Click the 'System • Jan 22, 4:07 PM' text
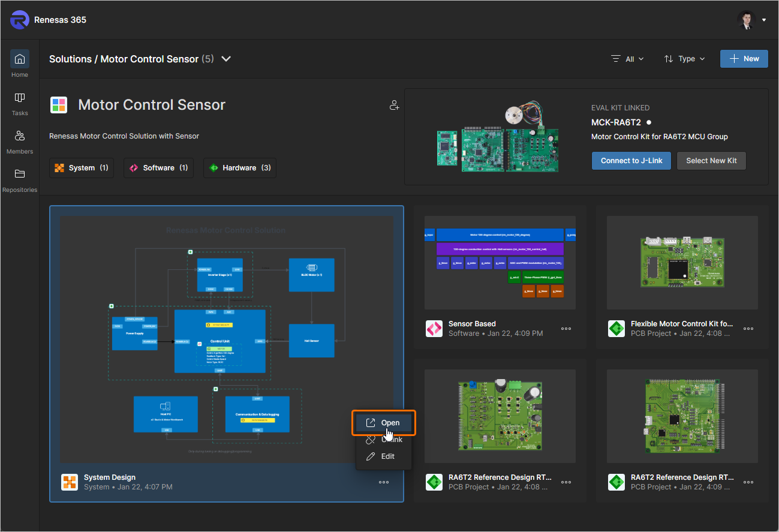Viewport: 779px width, 532px height. [128, 487]
